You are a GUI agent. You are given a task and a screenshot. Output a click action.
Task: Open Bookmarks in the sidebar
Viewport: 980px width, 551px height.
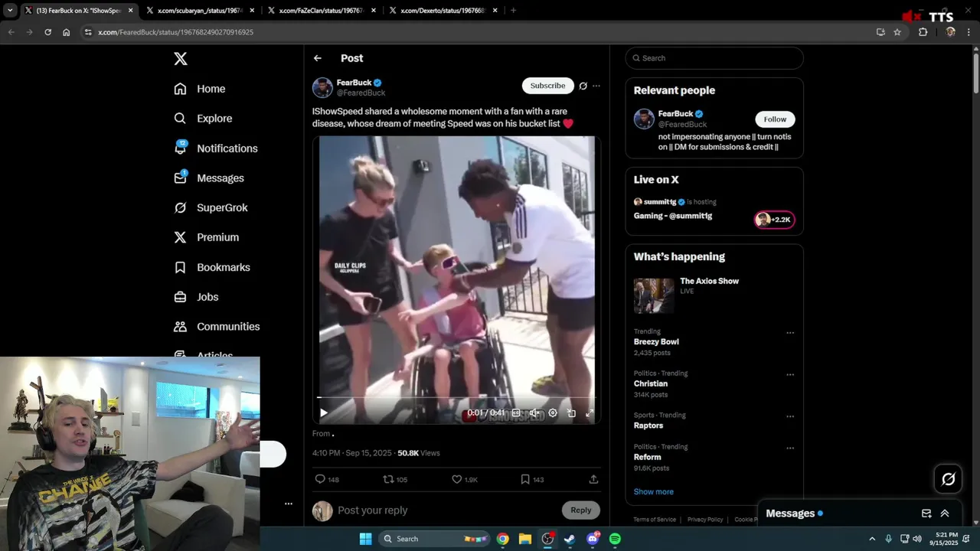coord(212,267)
